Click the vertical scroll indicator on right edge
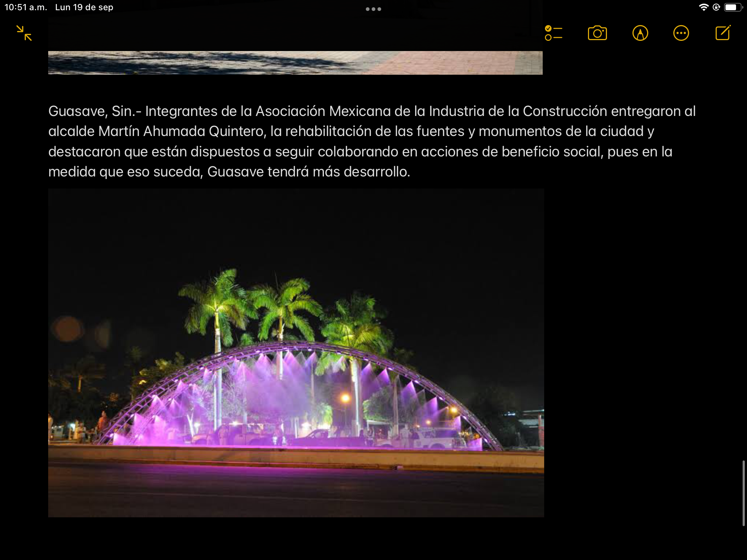The height and width of the screenshot is (560, 747). pos(743,493)
